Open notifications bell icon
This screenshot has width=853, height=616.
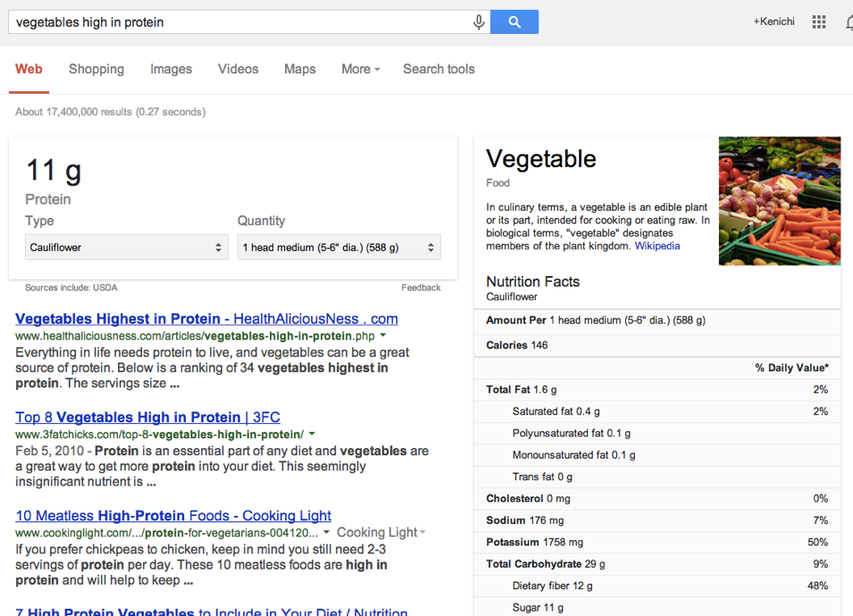click(x=849, y=22)
